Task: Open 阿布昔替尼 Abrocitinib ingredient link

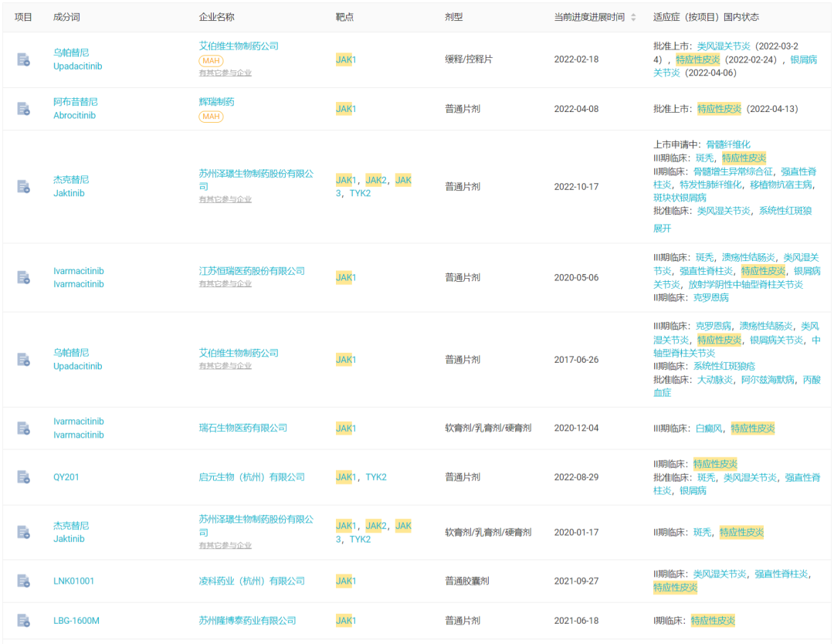Action: coord(75,108)
